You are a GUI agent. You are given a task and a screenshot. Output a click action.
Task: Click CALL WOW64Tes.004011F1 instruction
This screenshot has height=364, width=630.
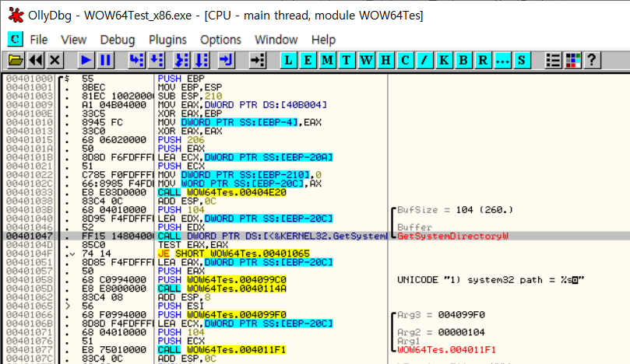(222, 350)
